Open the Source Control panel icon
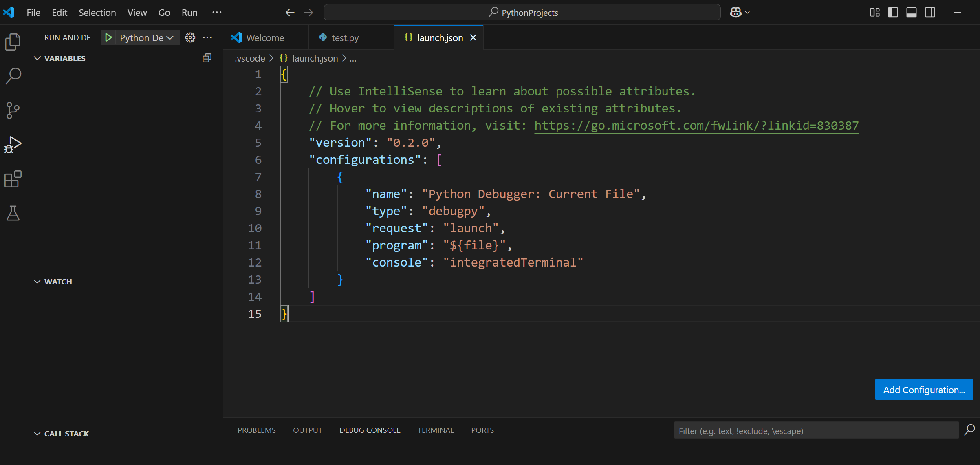 click(x=13, y=110)
